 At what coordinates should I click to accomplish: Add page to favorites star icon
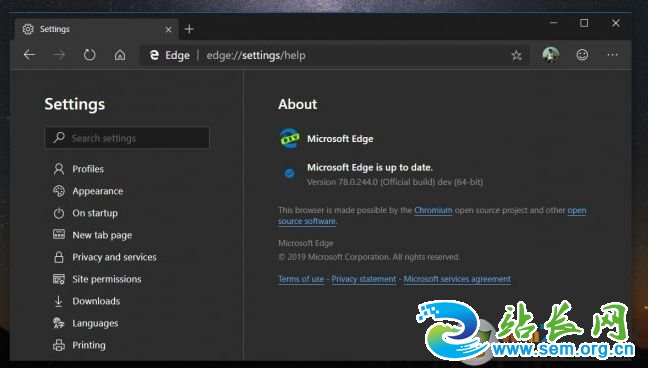click(516, 55)
